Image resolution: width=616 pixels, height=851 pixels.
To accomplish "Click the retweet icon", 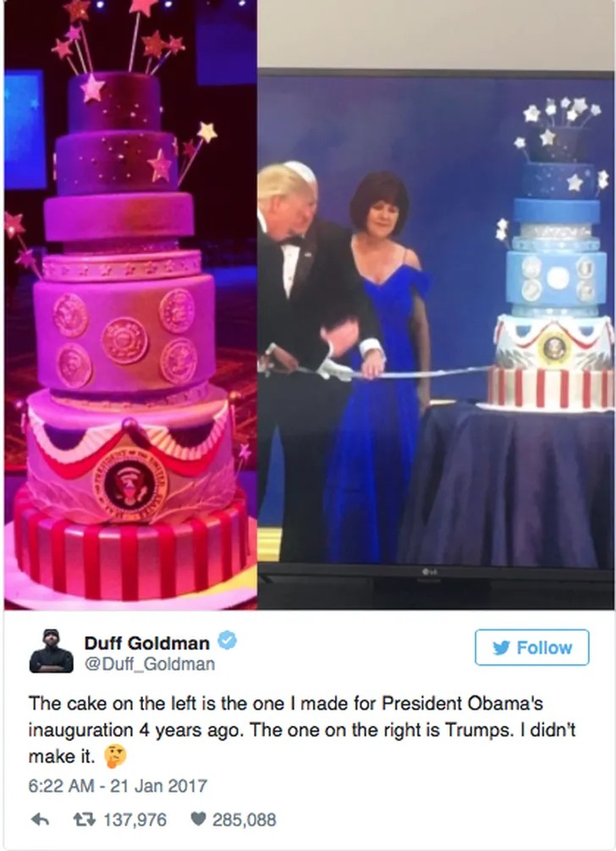I will [84, 820].
